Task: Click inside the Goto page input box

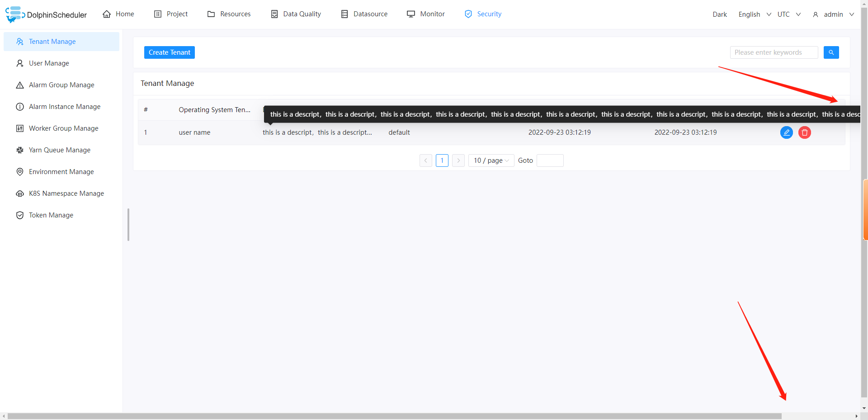Action: point(550,160)
